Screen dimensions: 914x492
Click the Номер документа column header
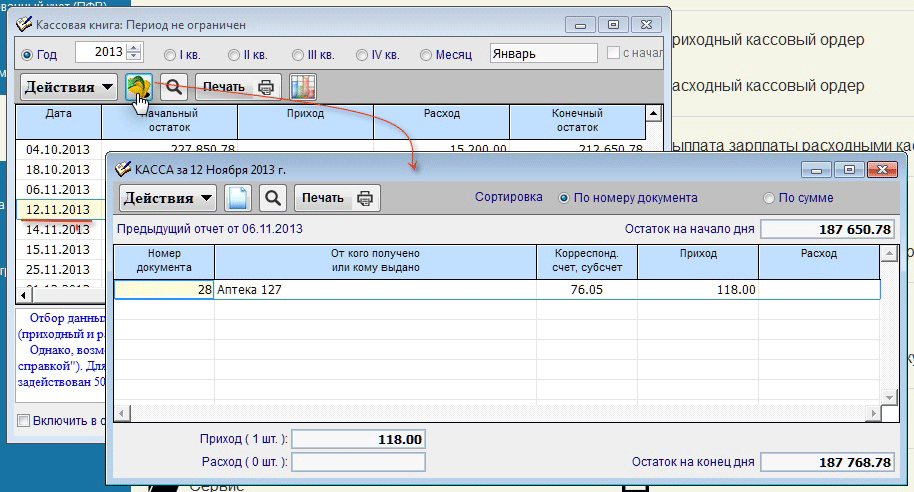pos(164,261)
